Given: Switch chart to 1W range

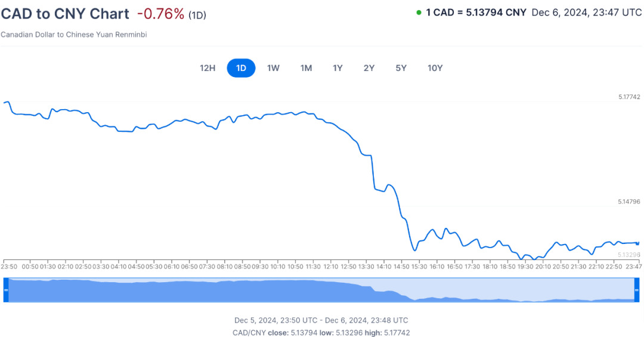Looking at the screenshot, I should (273, 68).
